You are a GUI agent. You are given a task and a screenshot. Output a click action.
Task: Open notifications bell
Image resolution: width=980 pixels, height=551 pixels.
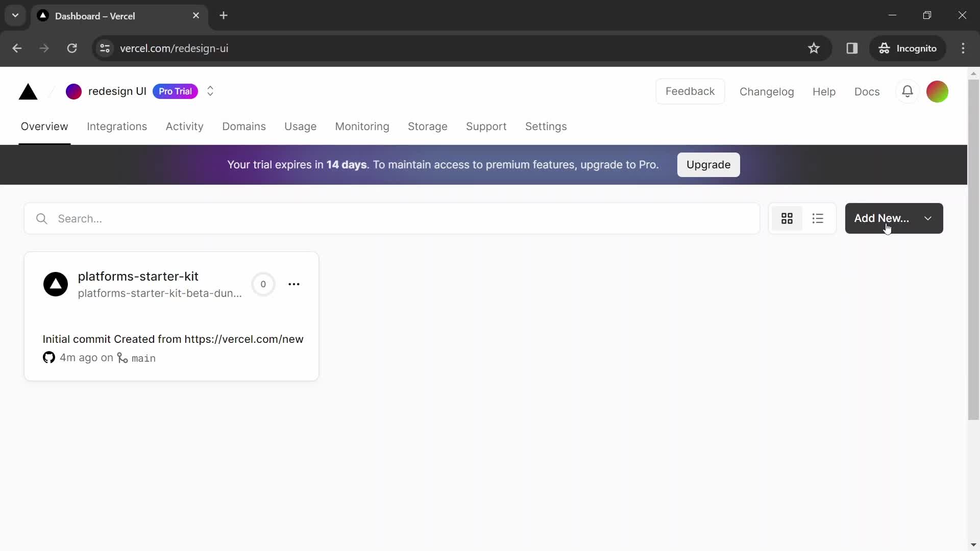click(x=908, y=91)
